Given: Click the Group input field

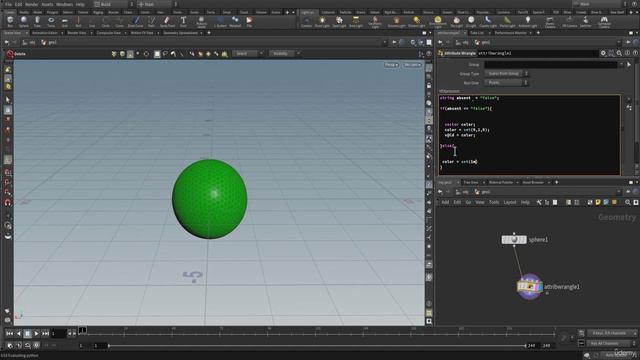Looking at the screenshot, I should tap(551, 64).
